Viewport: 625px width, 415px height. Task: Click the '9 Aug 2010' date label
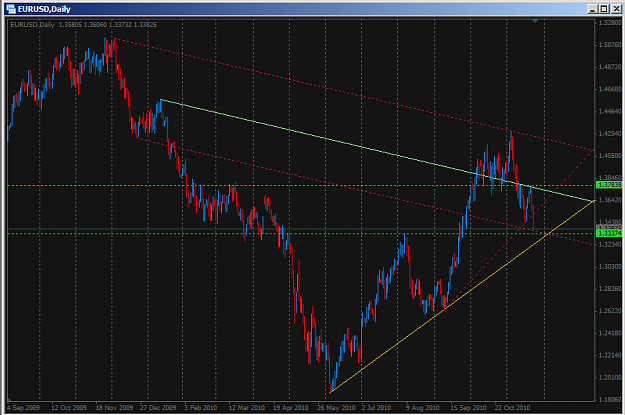pyautogui.click(x=423, y=408)
